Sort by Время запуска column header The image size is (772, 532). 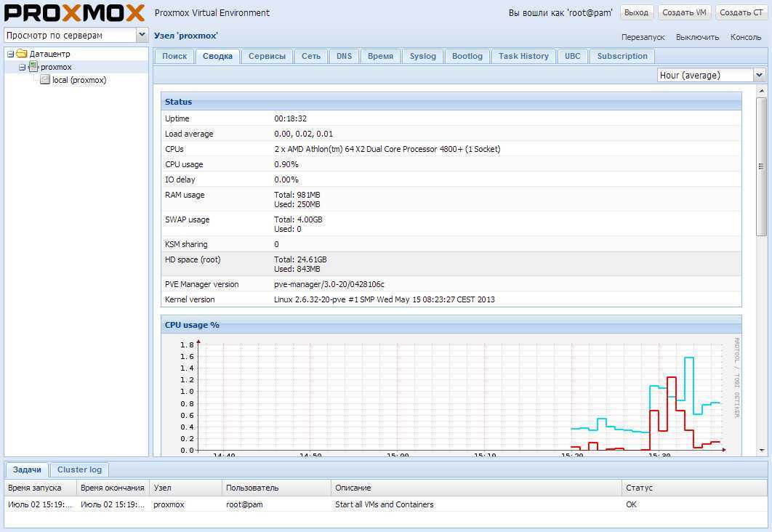pyautogui.click(x=41, y=488)
